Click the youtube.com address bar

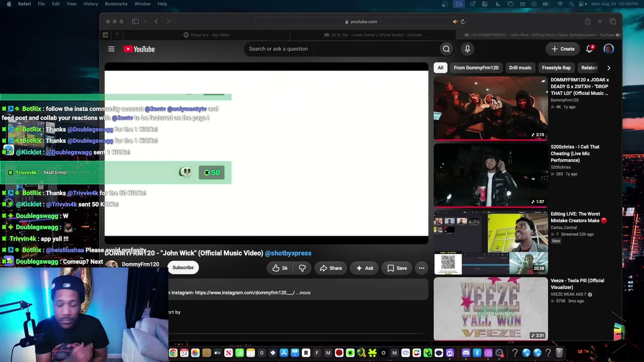pyautogui.click(x=361, y=22)
